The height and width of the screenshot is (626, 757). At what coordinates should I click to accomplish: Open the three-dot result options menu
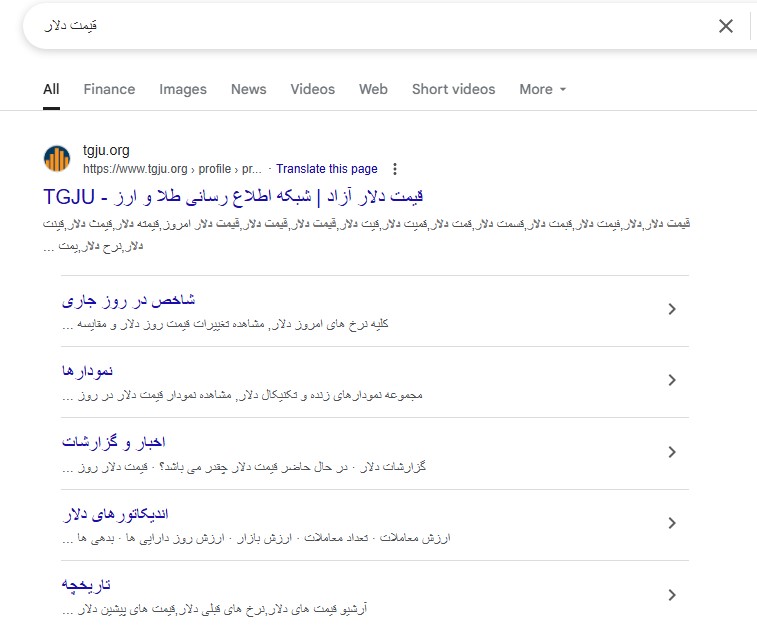point(395,169)
